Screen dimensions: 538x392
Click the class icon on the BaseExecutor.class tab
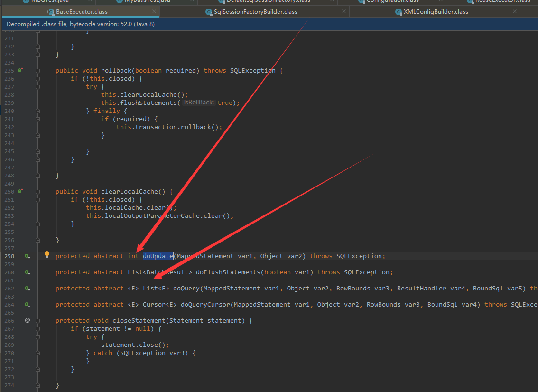[51, 12]
